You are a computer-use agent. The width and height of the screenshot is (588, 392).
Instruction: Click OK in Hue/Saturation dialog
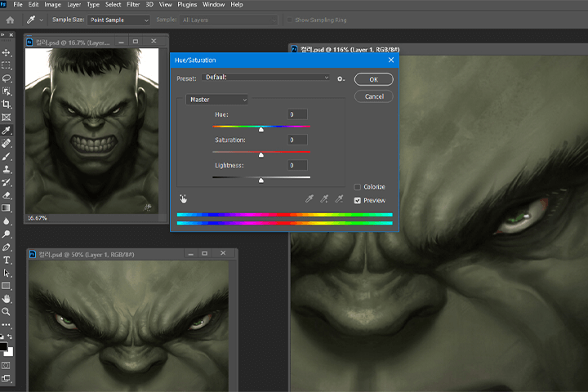pos(374,79)
